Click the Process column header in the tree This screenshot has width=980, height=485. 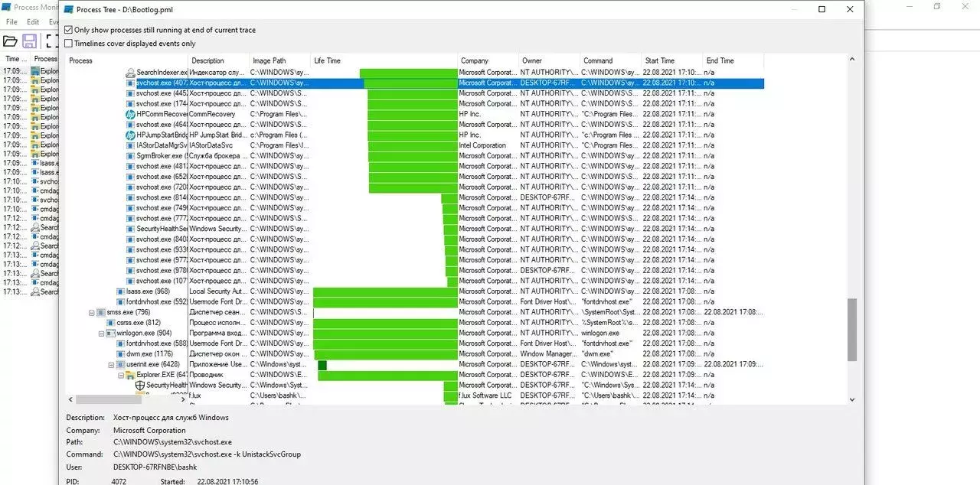click(x=127, y=60)
